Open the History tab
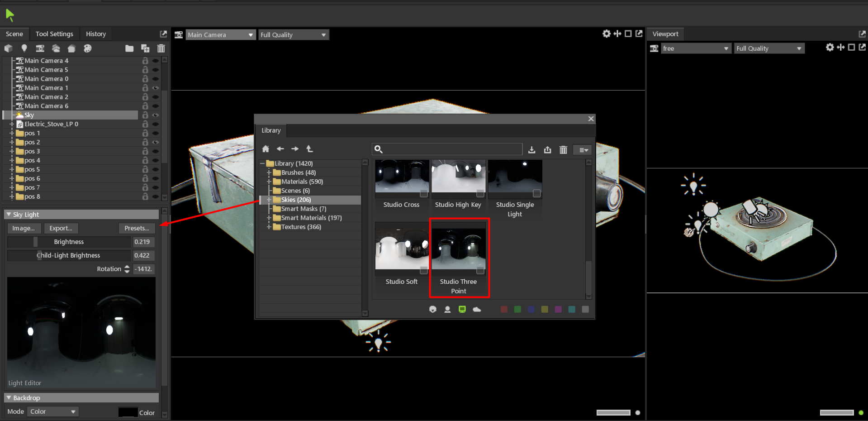 pos(96,34)
